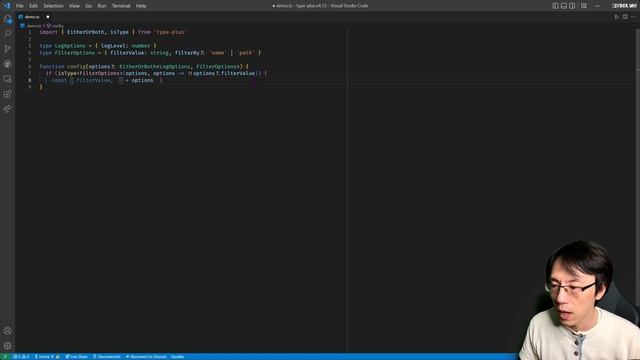Screen dimensions: 640x360
Task: Open the Run menu
Action: pos(102,6)
